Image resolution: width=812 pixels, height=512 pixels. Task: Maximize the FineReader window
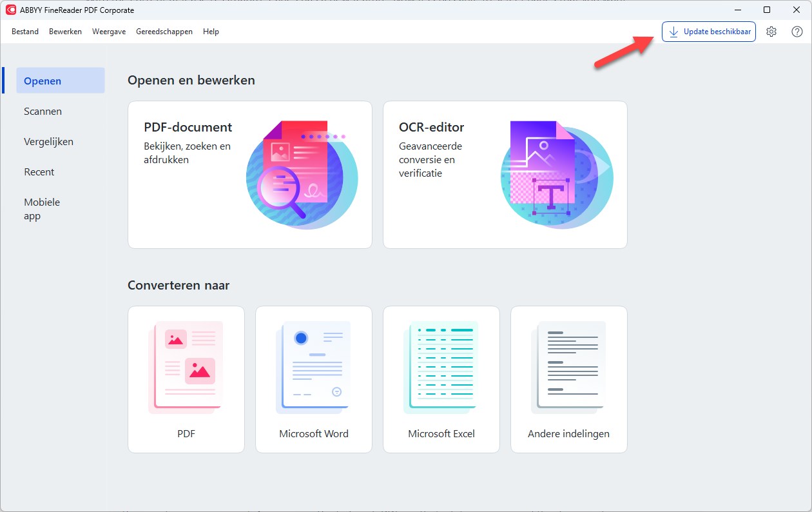click(767, 10)
